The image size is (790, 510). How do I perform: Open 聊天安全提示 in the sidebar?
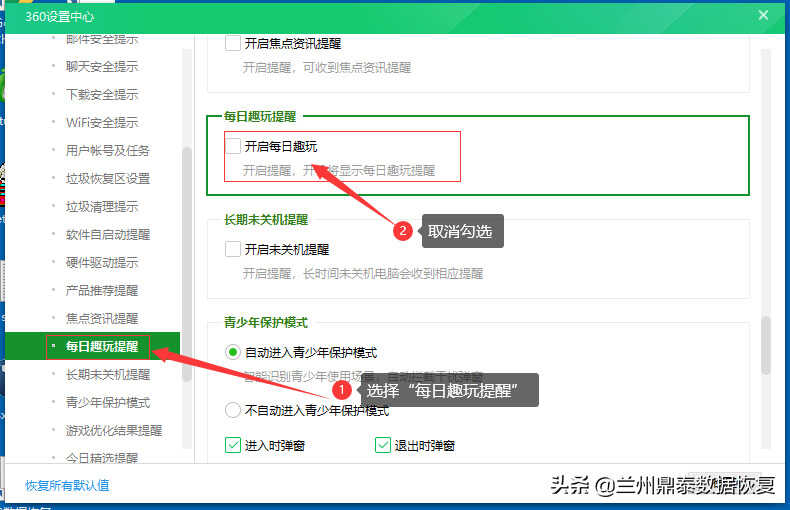pos(102,67)
